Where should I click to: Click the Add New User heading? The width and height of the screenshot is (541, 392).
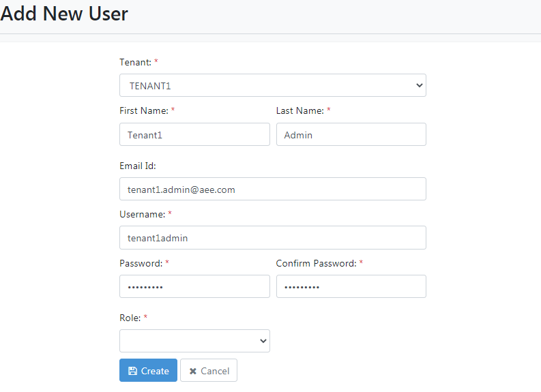[64, 14]
